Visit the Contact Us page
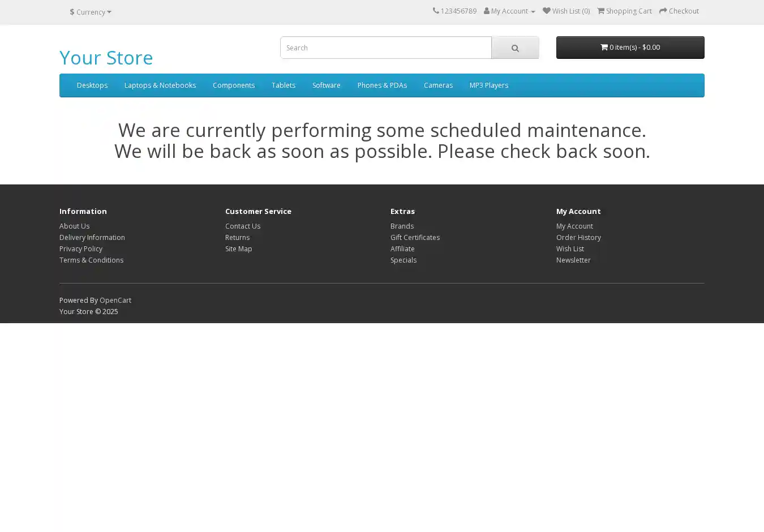 click(243, 226)
